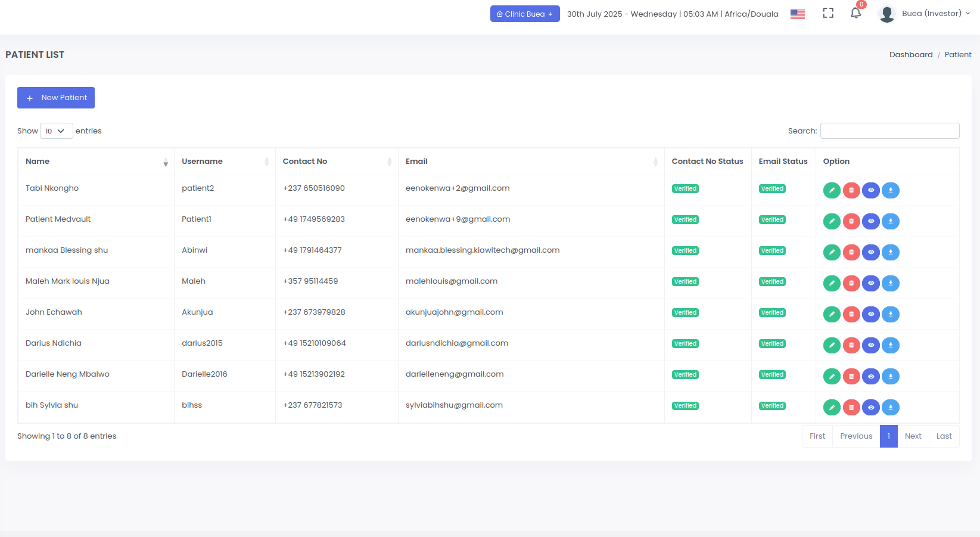Download record for Darius Ndichia
Image resolution: width=980 pixels, height=537 pixels.
[x=891, y=345]
